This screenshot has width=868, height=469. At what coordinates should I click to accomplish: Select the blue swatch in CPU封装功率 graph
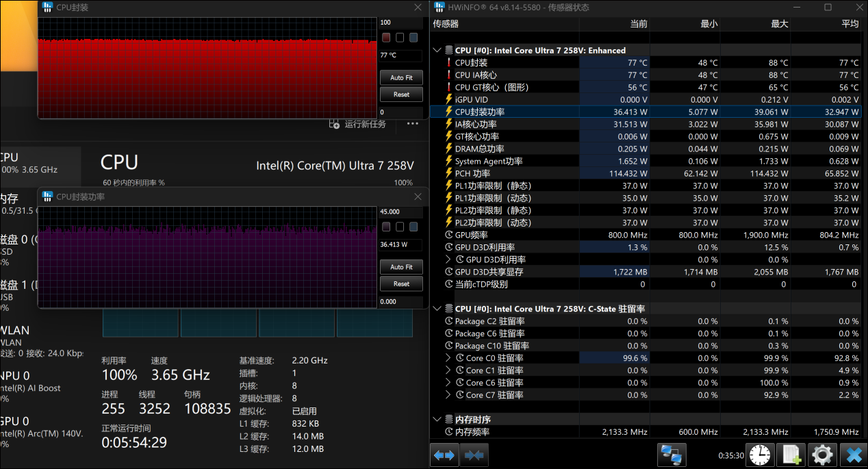tap(413, 227)
